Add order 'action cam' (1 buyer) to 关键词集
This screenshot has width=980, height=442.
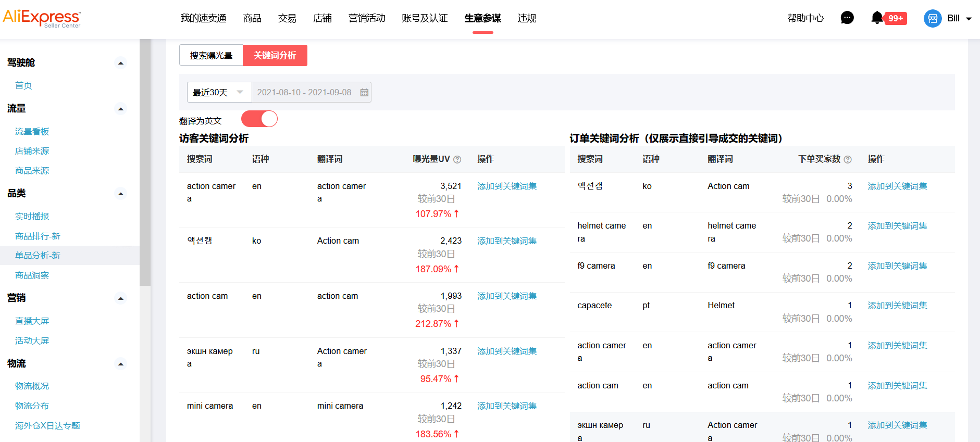[897, 386]
